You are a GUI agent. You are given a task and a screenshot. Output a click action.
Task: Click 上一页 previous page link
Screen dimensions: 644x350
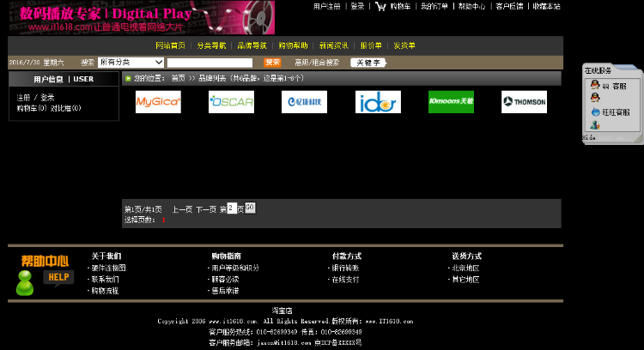coord(182,209)
